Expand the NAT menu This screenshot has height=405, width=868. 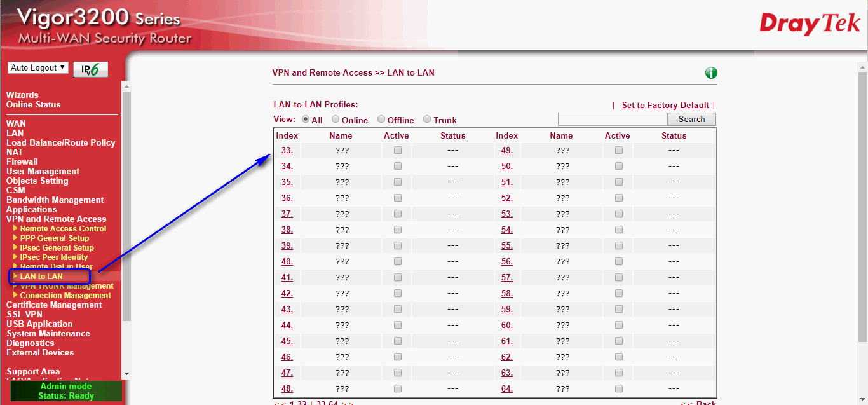point(15,153)
